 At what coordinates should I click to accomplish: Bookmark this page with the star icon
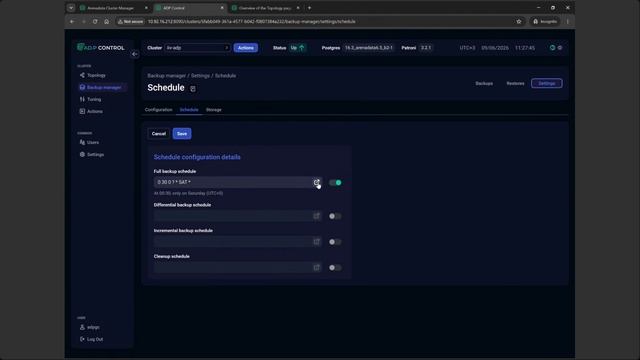[x=519, y=22]
